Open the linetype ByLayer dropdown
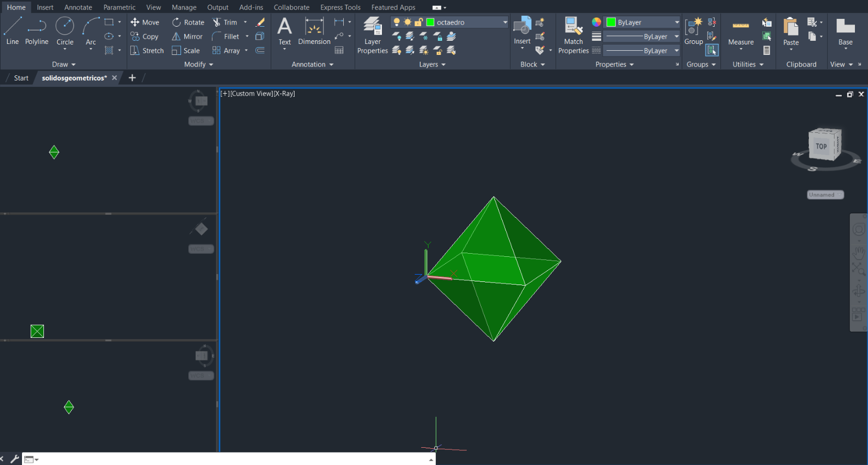Screen dimensions: 868x465 [x=677, y=50]
